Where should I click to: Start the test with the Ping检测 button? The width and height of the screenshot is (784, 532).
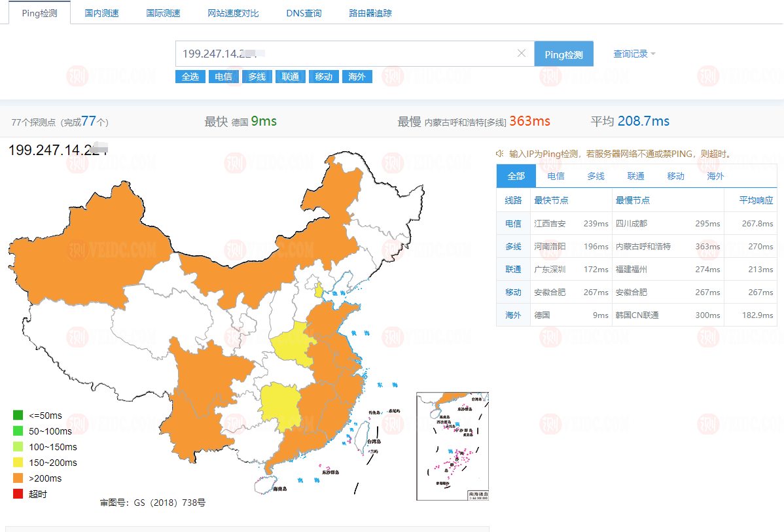563,53
